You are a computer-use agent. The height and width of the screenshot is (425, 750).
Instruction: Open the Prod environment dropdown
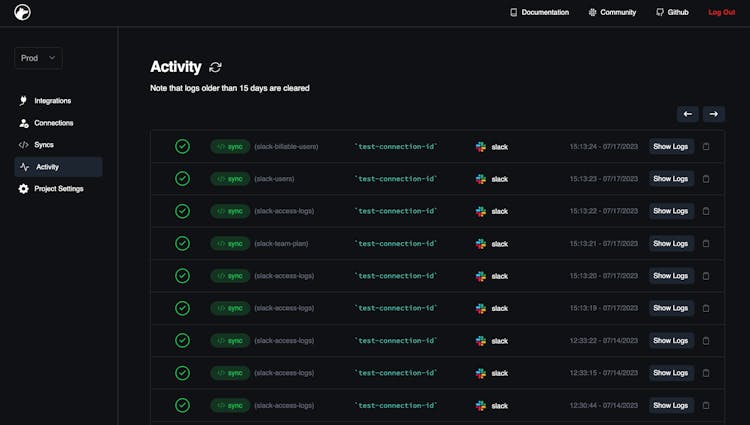(x=38, y=58)
